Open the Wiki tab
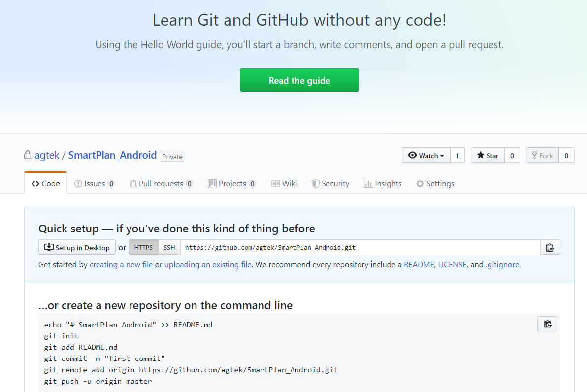Viewport: 587px width, 392px height. [x=284, y=184]
